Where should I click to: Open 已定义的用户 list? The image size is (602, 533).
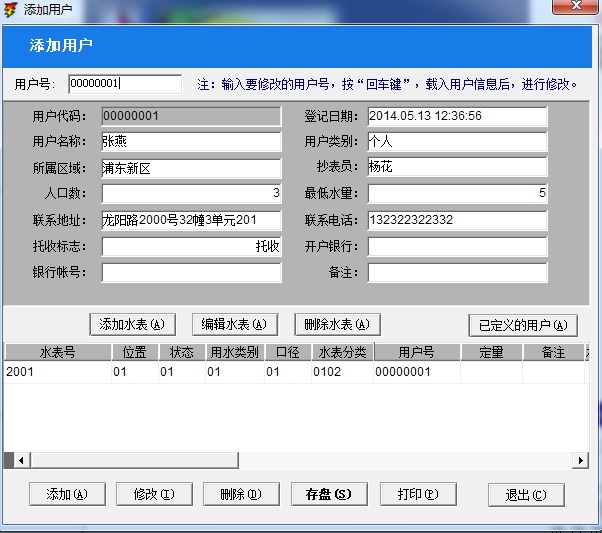[x=523, y=326]
